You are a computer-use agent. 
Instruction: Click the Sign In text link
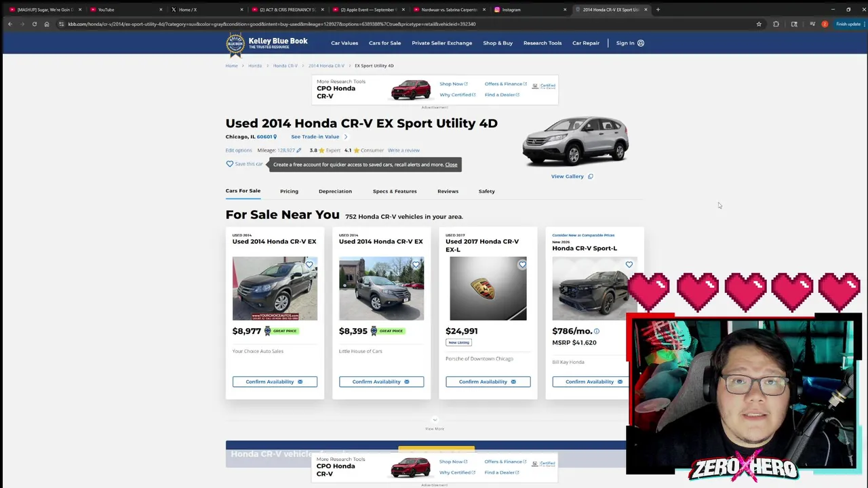click(x=625, y=43)
